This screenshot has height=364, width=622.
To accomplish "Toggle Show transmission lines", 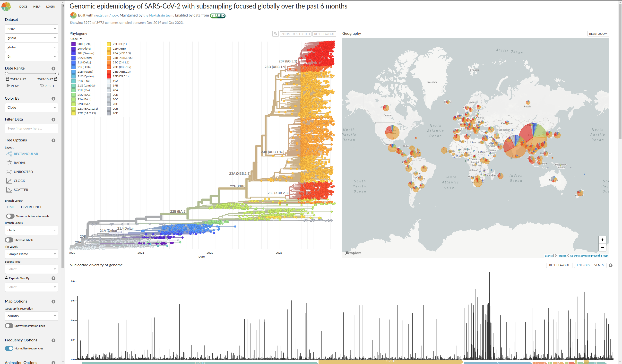I will [x=9, y=326].
